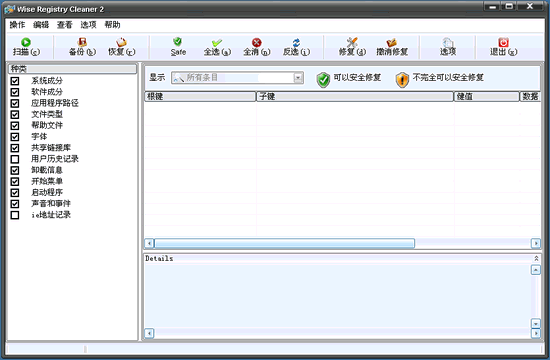The width and height of the screenshot is (550, 360).
Task: Start scan with the 扫描 button
Action: point(26,47)
